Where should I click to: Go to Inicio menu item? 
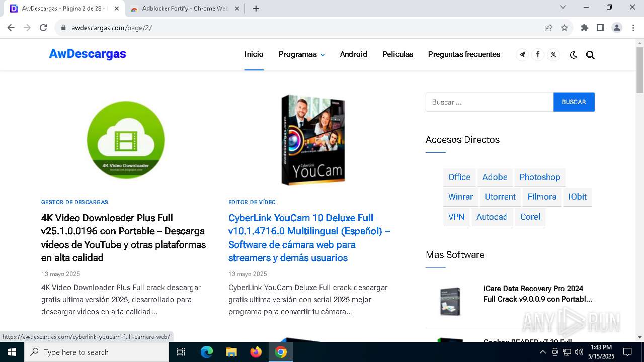[254, 54]
